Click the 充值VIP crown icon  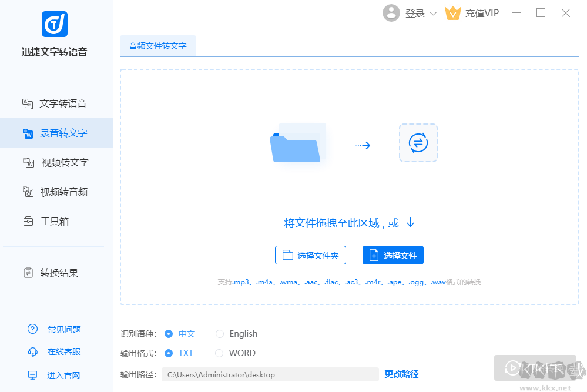[x=452, y=12]
